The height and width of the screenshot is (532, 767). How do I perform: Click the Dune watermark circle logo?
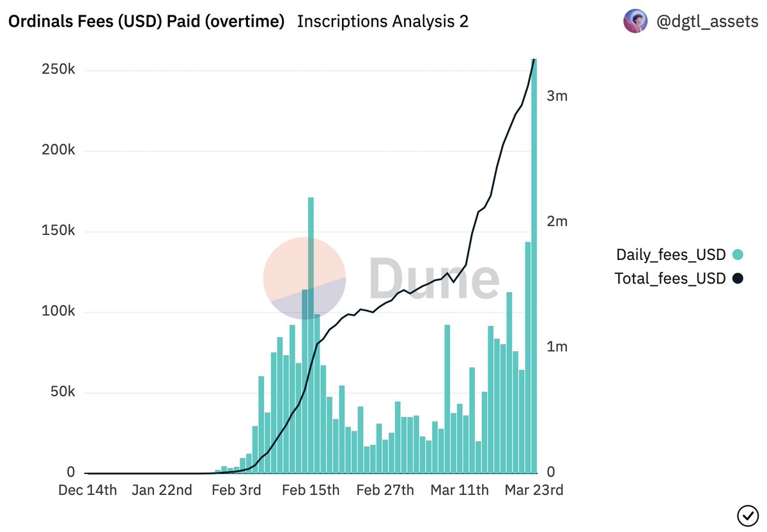point(304,278)
